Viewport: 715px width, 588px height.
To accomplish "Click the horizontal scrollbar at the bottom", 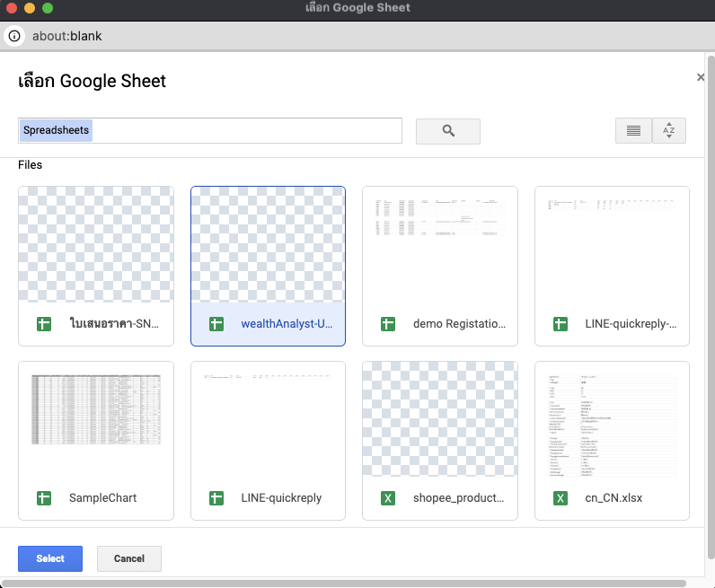I will (344, 584).
